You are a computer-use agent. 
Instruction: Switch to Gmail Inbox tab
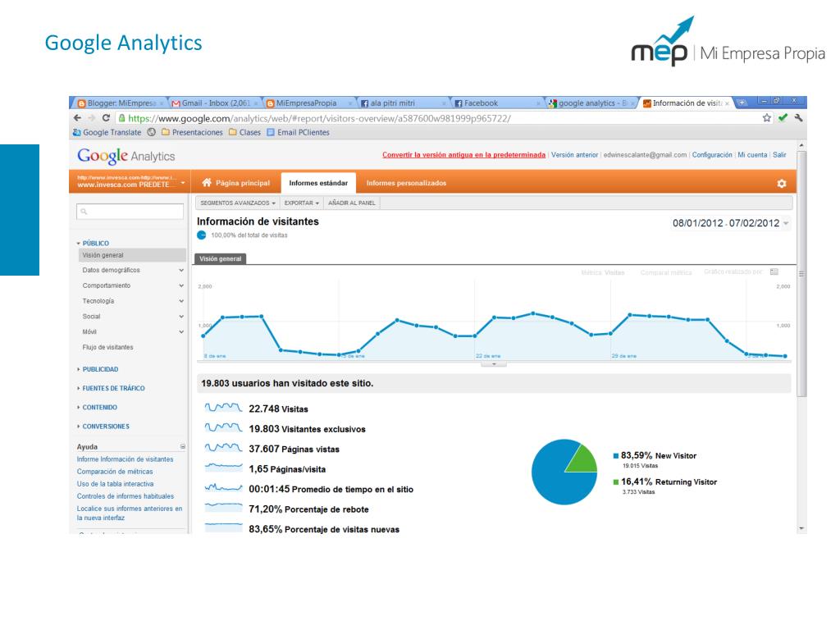pyautogui.click(x=216, y=103)
